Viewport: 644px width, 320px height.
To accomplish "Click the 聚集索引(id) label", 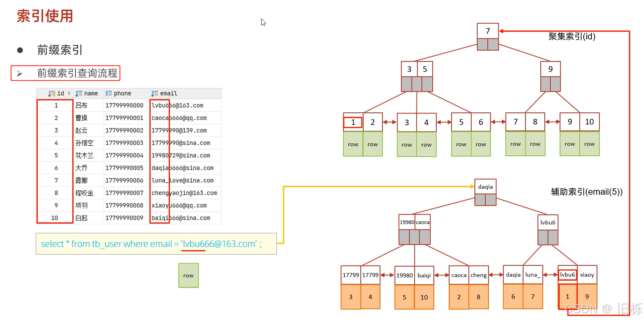I will coord(572,37).
